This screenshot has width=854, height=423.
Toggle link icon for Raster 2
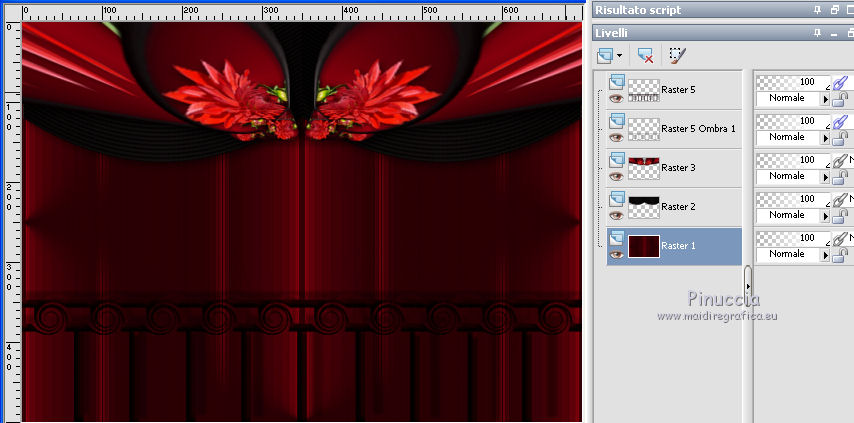840,200
